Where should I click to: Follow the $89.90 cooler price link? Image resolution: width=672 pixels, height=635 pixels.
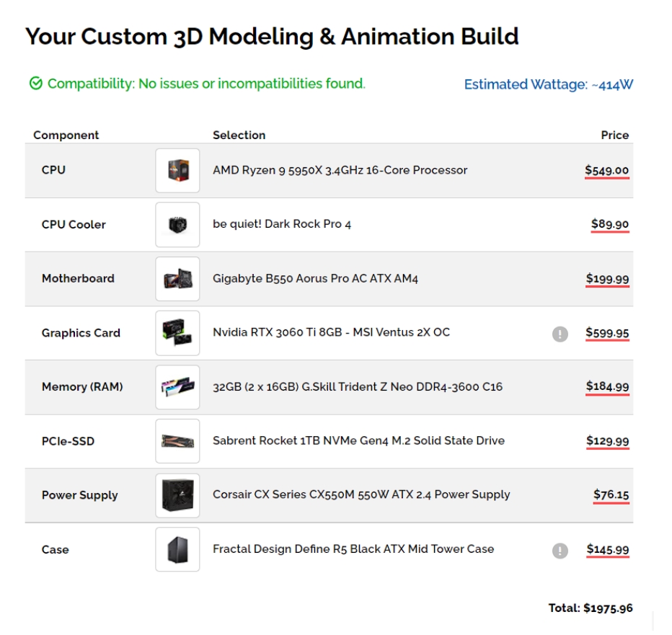pos(610,225)
